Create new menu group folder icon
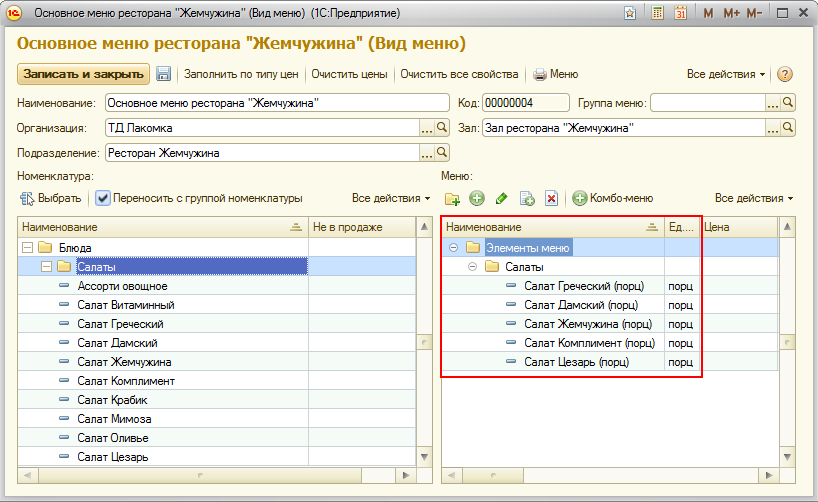Image resolution: width=818 pixels, height=502 pixels. pyautogui.click(x=452, y=199)
